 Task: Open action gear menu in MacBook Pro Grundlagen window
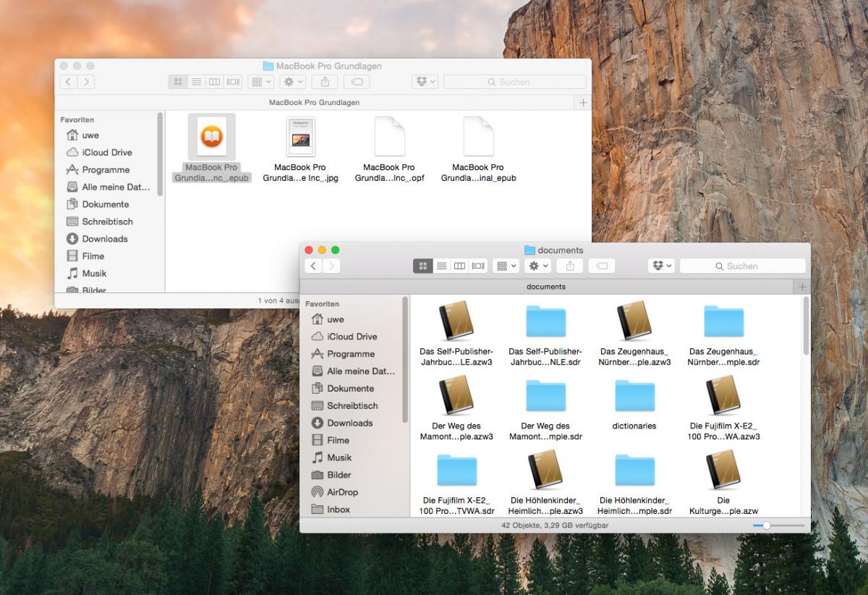pyautogui.click(x=294, y=83)
